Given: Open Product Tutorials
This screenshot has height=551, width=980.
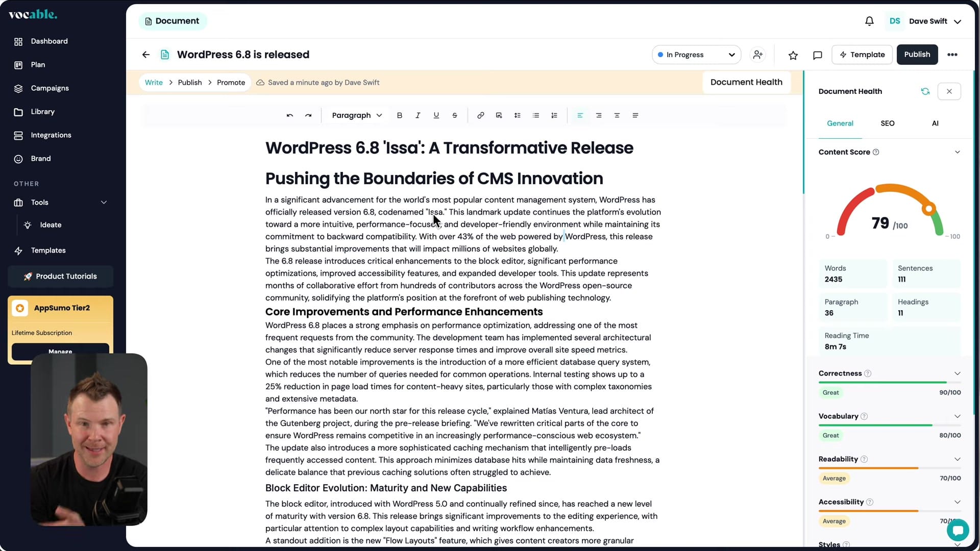Looking at the screenshot, I should click(x=61, y=277).
